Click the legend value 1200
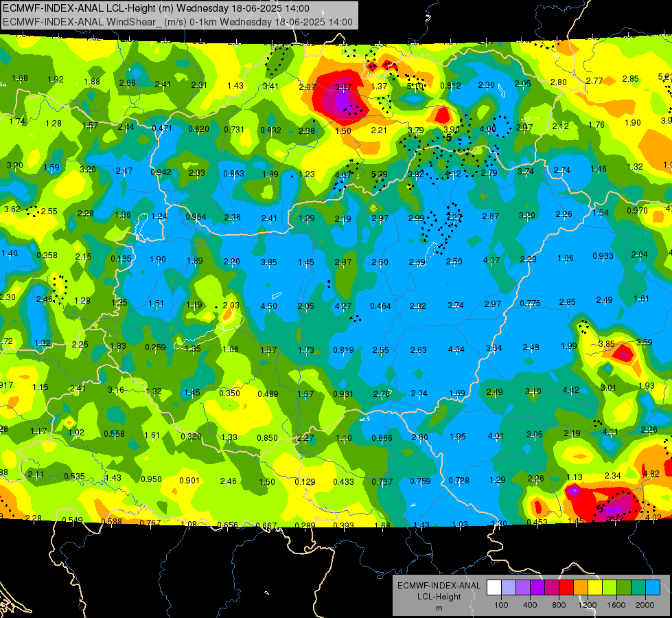The height and width of the screenshot is (618, 672). point(588,605)
